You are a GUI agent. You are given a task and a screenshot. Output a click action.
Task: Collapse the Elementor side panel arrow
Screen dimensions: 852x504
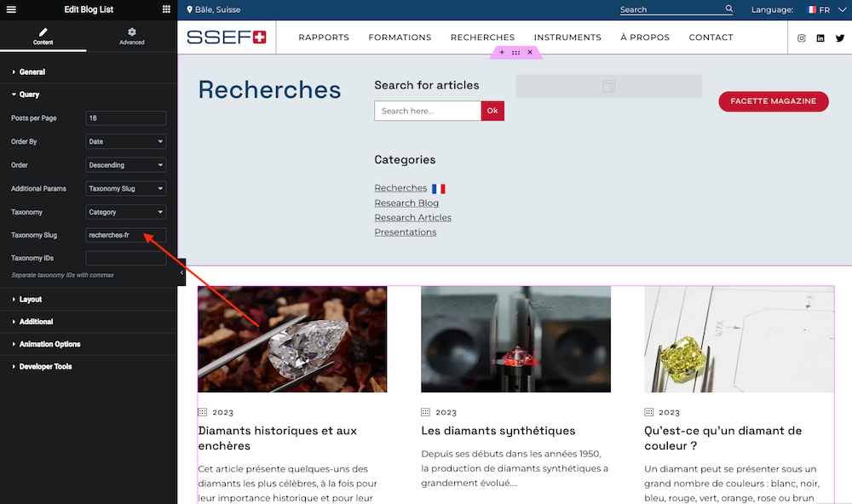tap(181, 272)
